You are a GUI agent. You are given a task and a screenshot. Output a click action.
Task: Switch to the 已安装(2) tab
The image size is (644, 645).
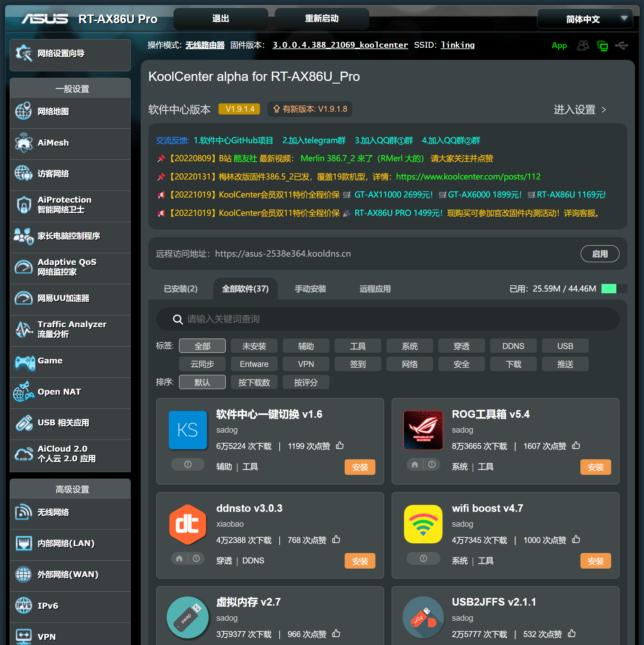pos(181,289)
